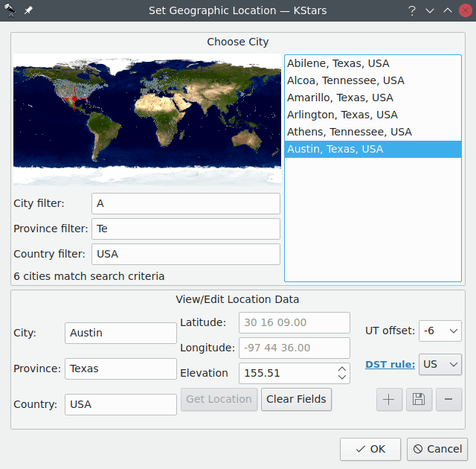Click the help question mark icon
This screenshot has width=476, height=469.
pyautogui.click(x=411, y=10)
